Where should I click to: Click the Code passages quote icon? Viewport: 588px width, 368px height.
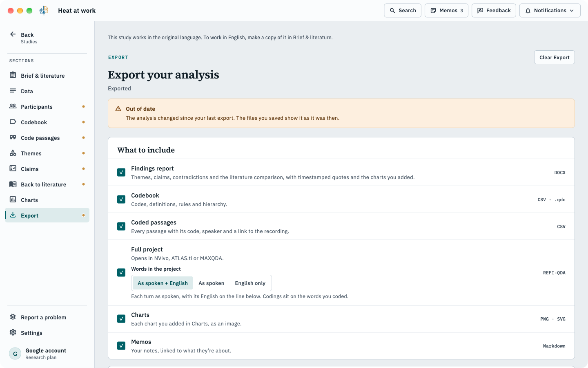[x=13, y=137]
